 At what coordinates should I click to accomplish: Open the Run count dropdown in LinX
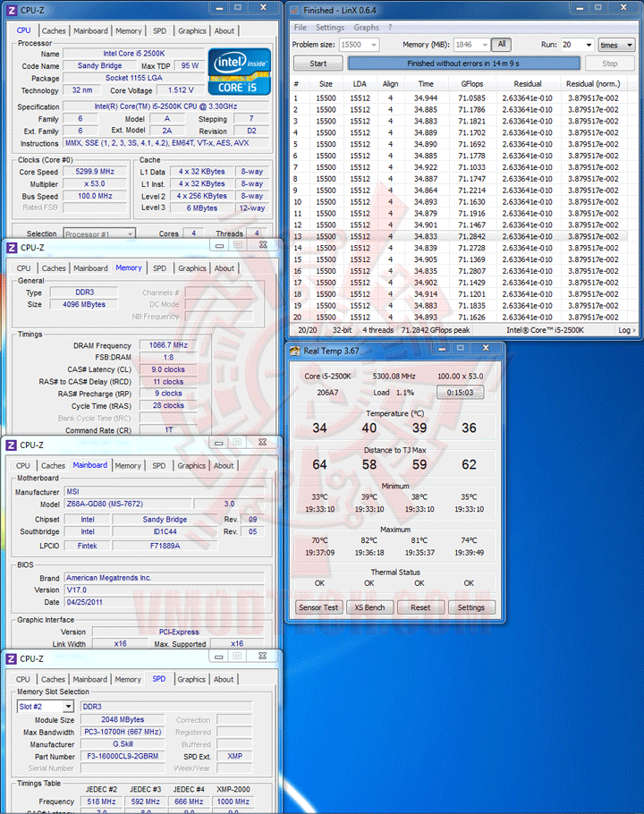pyautogui.click(x=589, y=45)
